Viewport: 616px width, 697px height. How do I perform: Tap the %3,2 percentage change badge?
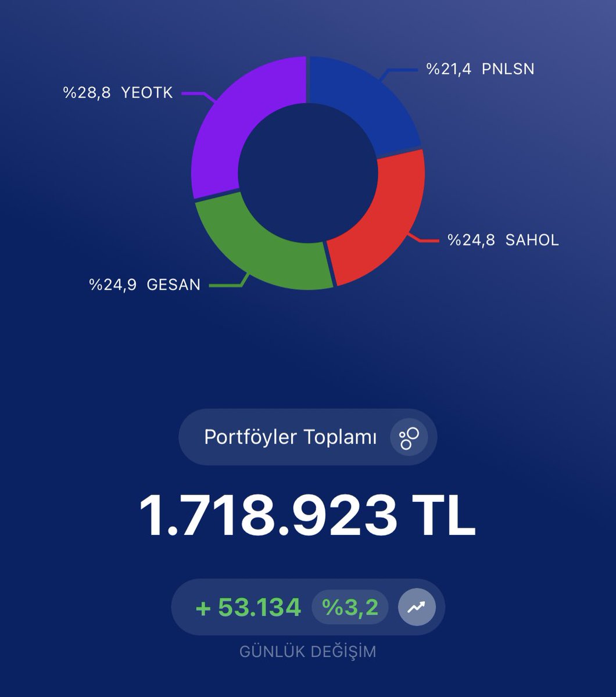[x=350, y=608]
